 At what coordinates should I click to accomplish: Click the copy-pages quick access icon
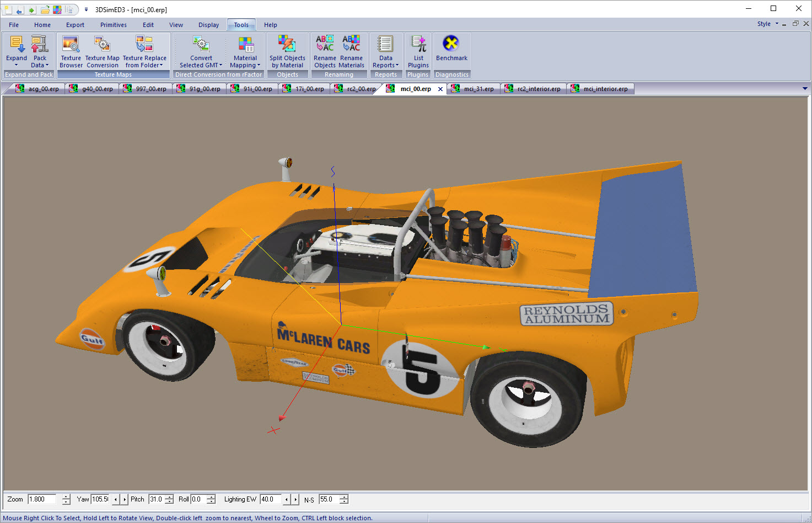point(70,9)
